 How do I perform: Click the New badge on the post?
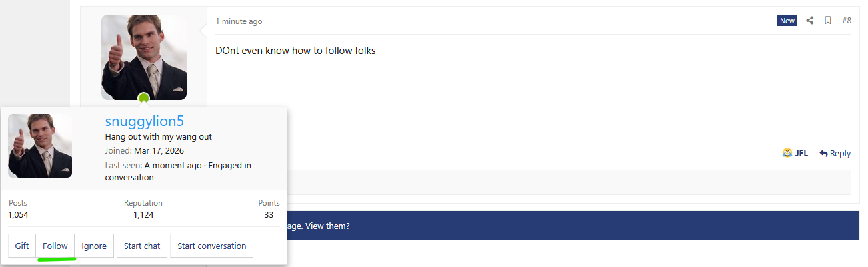coord(787,21)
